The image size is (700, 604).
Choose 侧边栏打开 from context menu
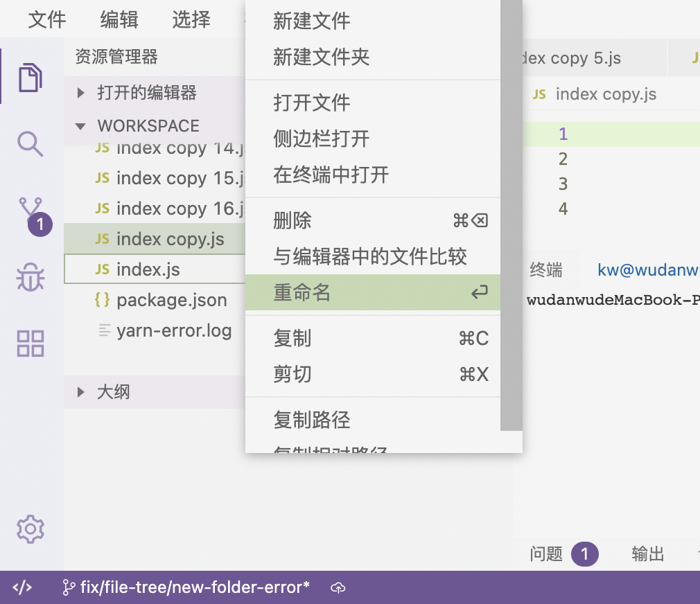pos(373,139)
